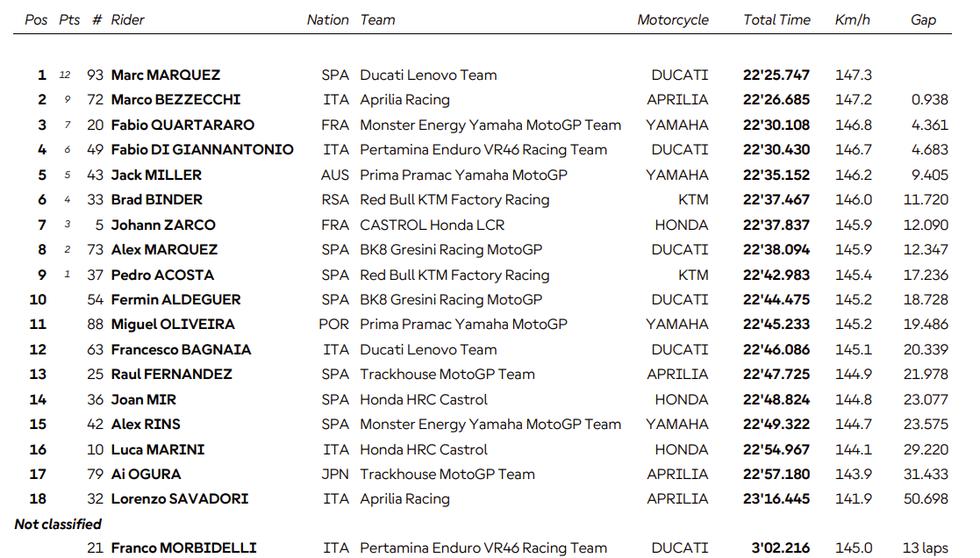Click Francesco BAGNAIA's name

[181, 349]
